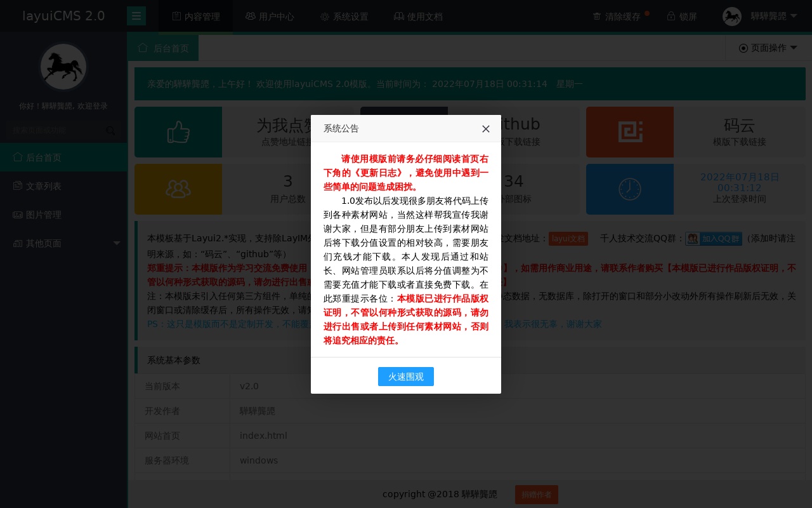Click the 锁屏 padlock icon
This screenshot has width=812, height=508.
pyautogui.click(x=671, y=17)
